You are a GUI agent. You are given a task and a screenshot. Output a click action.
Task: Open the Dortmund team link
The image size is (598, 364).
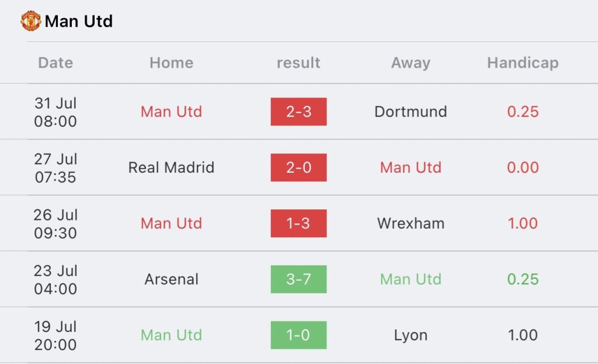tap(411, 111)
